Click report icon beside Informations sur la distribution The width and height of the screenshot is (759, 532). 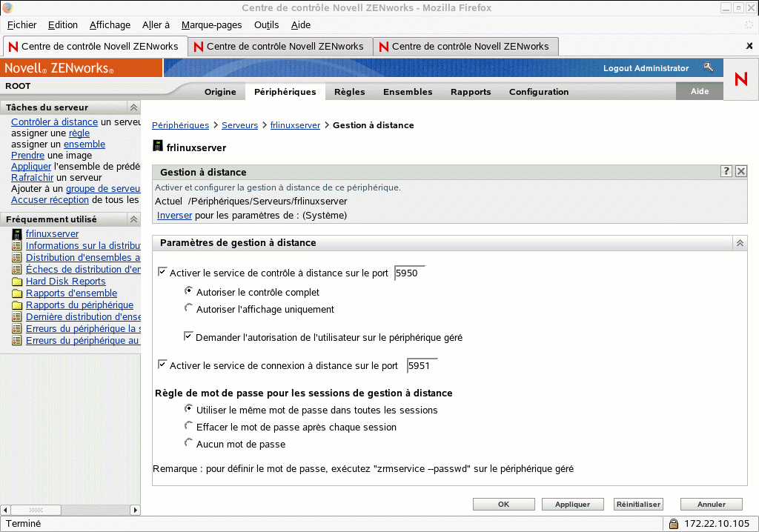17,246
